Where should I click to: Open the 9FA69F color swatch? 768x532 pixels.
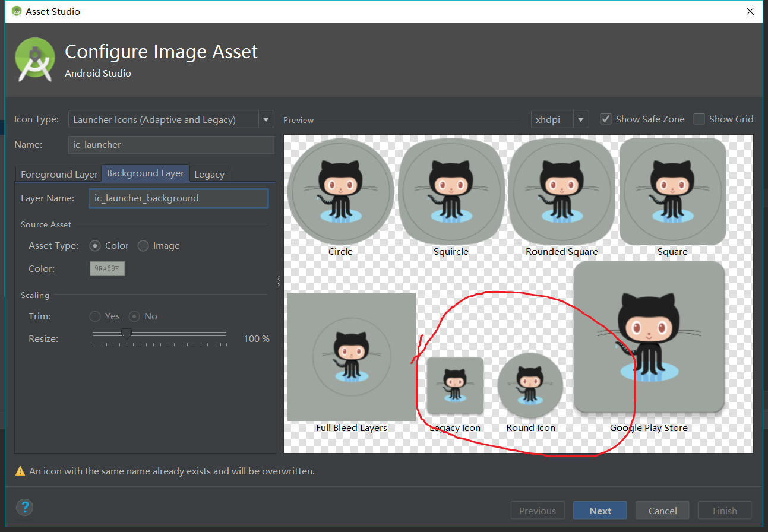[107, 269]
